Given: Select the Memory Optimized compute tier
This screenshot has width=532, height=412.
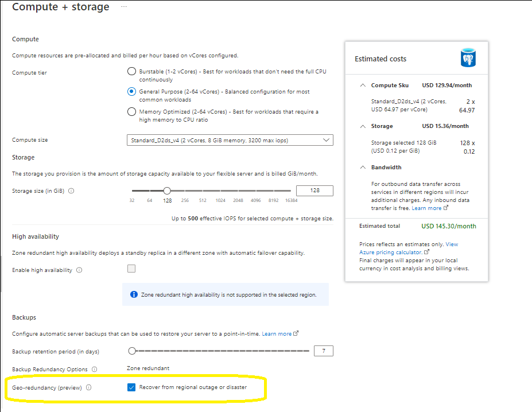Looking at the screenshot, I should pyautogui.click(x=131, y=111).
